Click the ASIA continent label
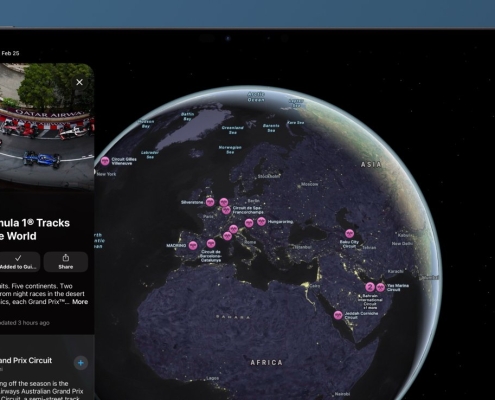495x400 pixels. [x=371, y=164]
